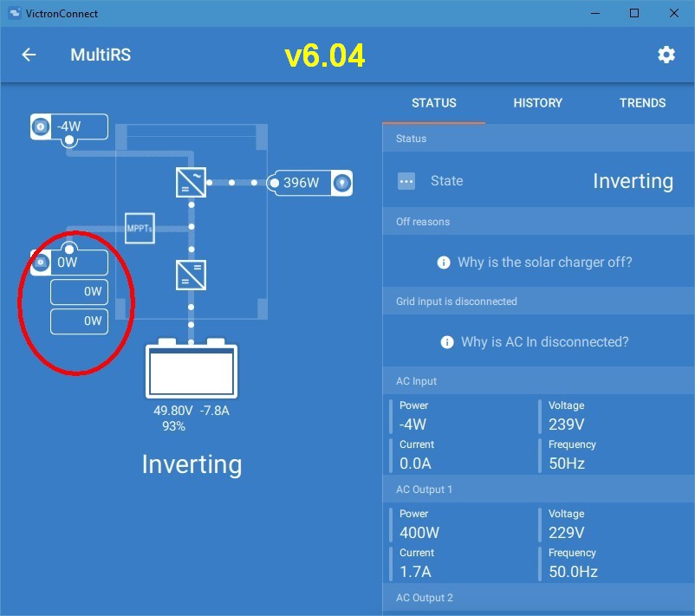The height and width of the screenshot is (616, 695).
Task: Click AC Output 1 Current 1.7A value
Action: (415, 572)
